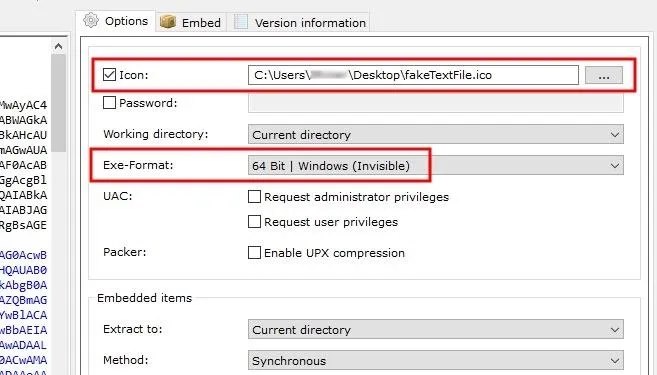This screenshot has height=375, width=657.
Task: Enable the Password checkbox
Action: click(x=109, y=103)
